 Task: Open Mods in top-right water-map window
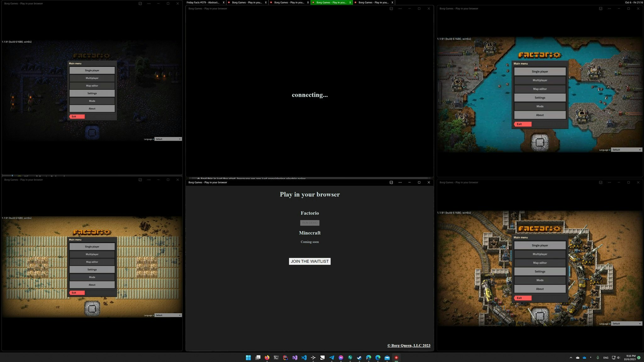540,106
